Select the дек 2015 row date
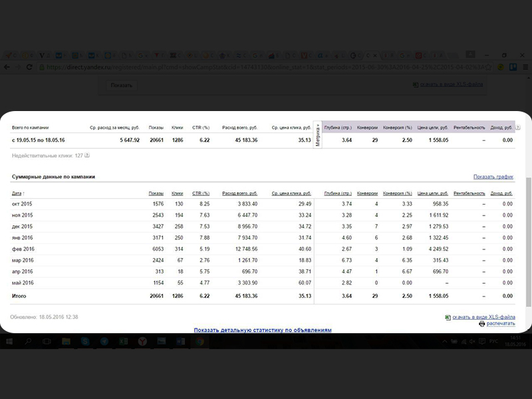Viewport: 532px width, 399px height. click(x=22, y=226)
